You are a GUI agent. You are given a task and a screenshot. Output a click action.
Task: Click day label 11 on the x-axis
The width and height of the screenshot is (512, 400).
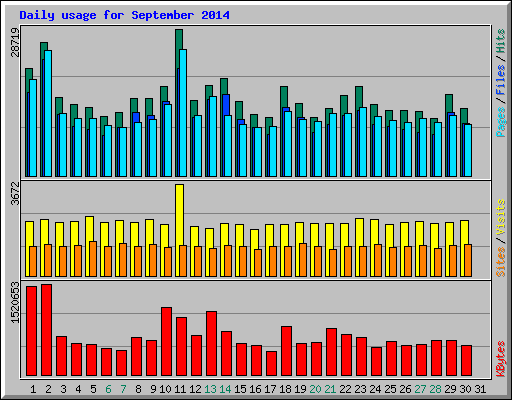(180, 389)
